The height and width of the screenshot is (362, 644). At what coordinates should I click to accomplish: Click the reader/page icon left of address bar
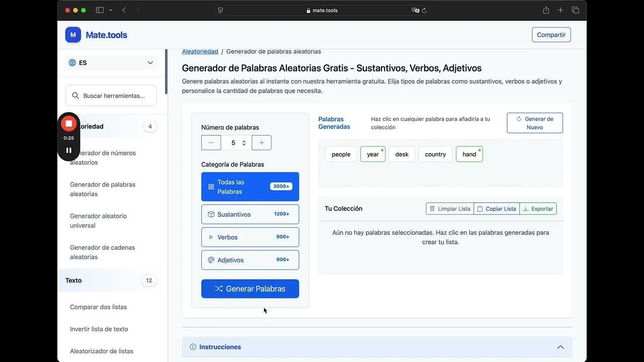point(220,10)
